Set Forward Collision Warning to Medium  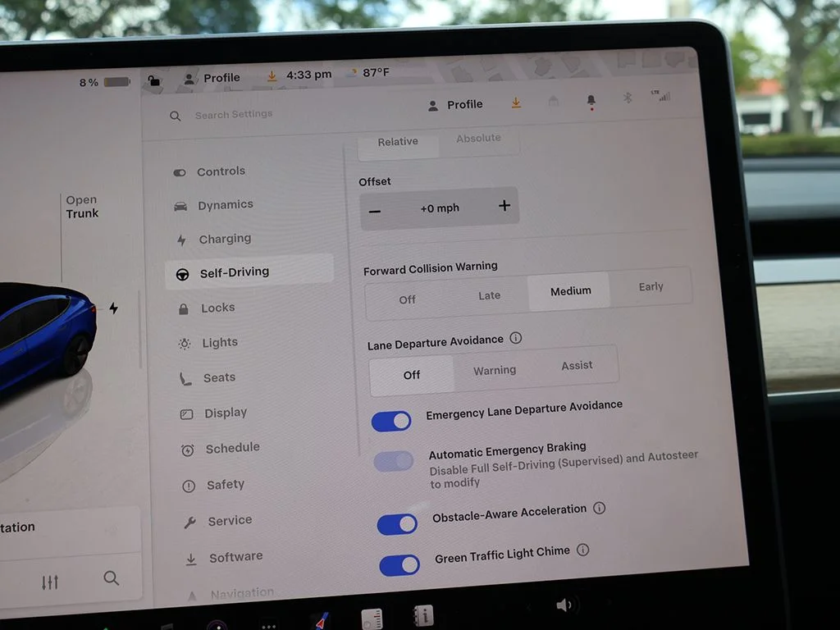tap(569, 291)
